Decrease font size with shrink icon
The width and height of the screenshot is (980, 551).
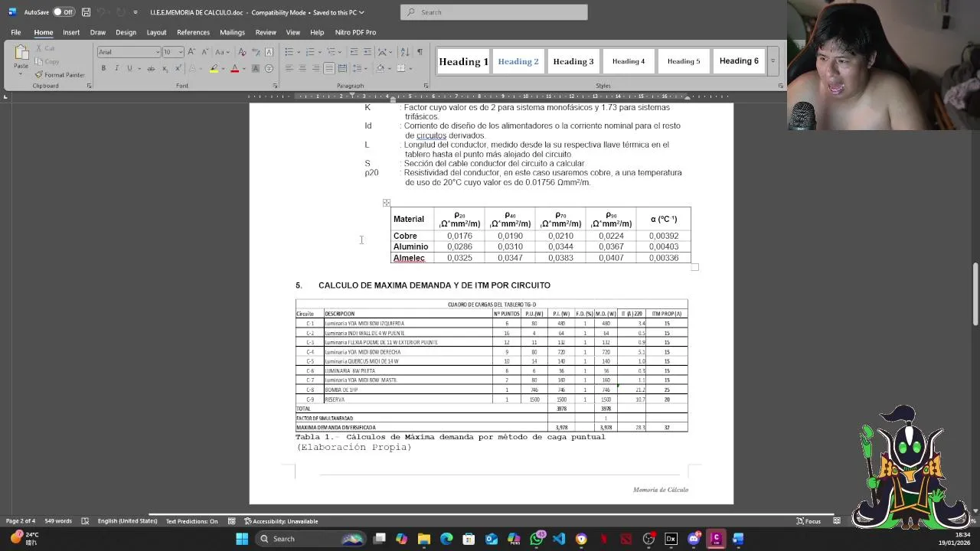coord(204,52)
